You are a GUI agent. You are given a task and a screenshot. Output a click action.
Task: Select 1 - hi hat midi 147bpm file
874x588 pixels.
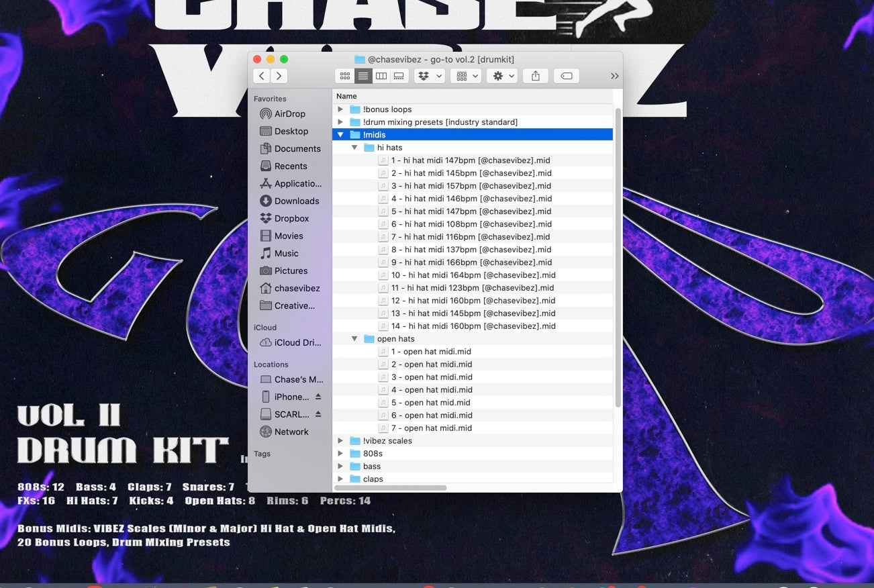[x=473, y=160]
